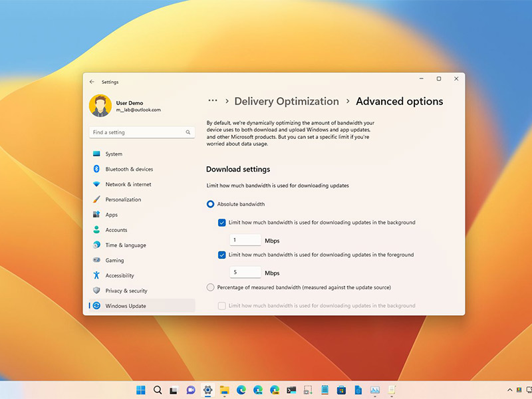Click disabled background limit checkbox under Percentage

[x=222, y=306]
